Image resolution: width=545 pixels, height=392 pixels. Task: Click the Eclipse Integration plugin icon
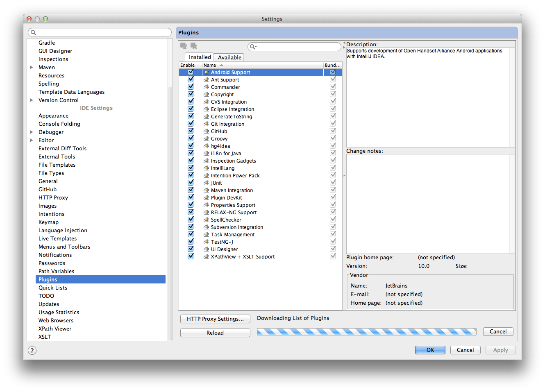click(x=207, y=109)
